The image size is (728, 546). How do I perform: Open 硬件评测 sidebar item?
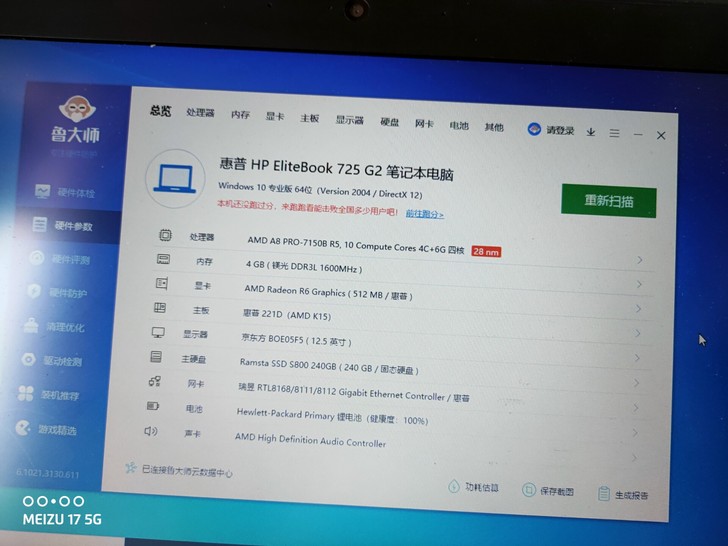coord(59,259)
